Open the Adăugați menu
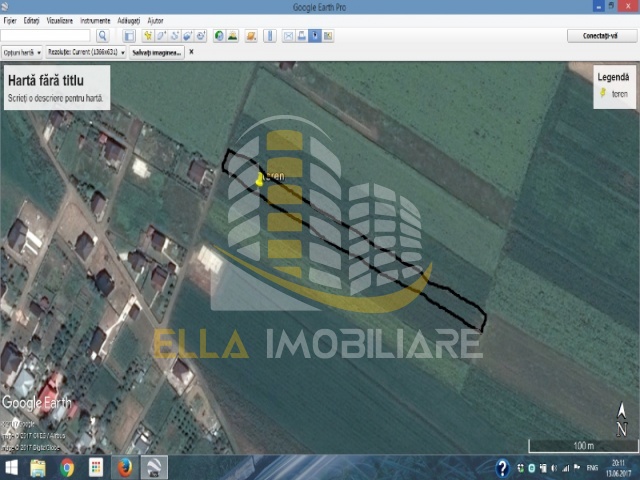The image size is (640, 480). click(x=129, y=20)
